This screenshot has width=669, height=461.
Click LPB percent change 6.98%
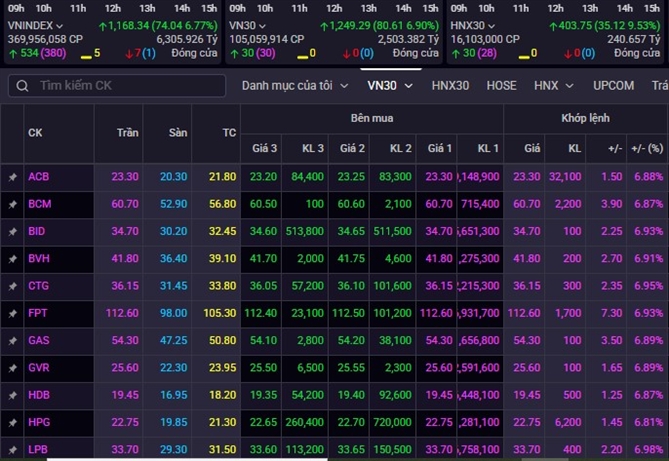[649, 449]
